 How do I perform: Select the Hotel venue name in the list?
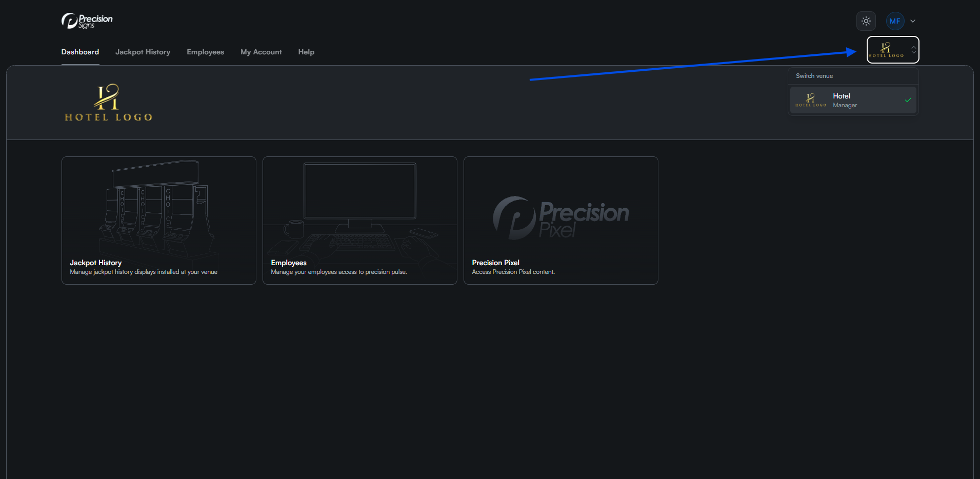click(842, 96)
